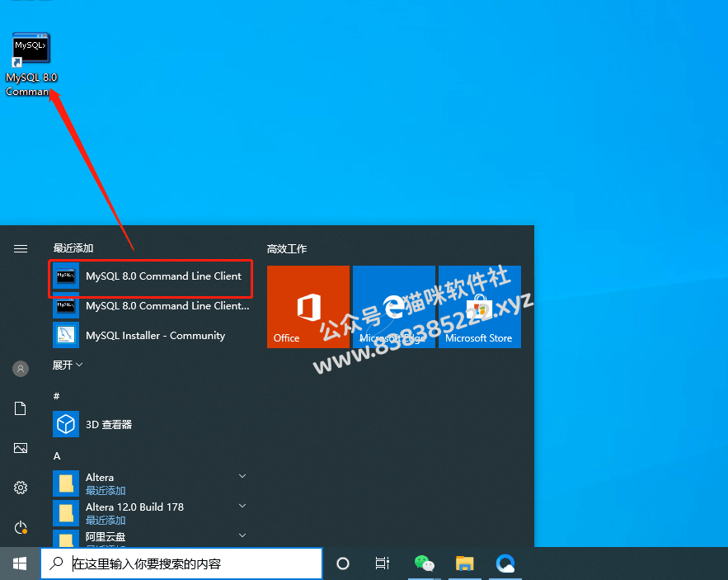Click the 高效工作 group heading
This screenshot has width=728, height=580.
(287, 249)
